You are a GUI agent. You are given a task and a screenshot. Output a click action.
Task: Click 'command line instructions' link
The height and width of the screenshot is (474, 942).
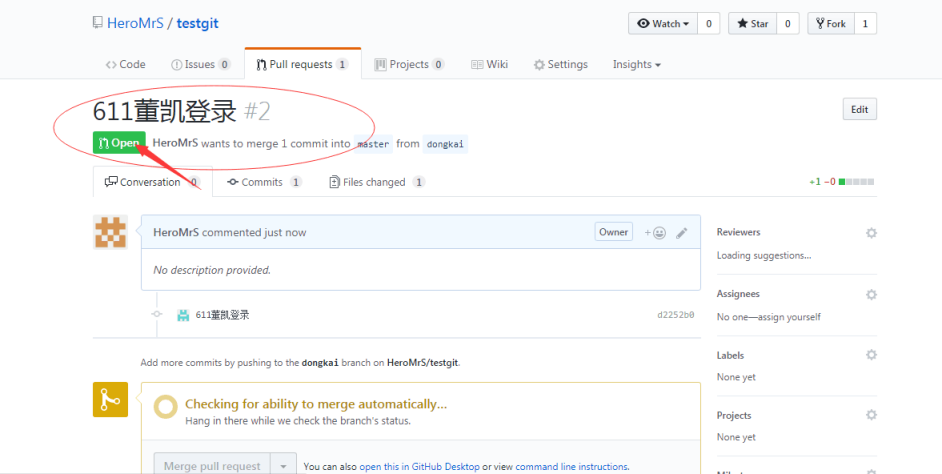[571, 466]
